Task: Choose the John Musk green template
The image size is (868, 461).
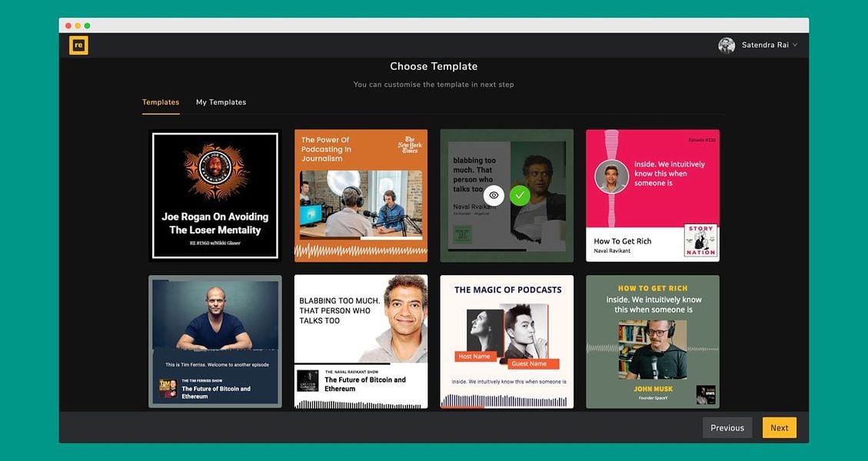Action: [653, 341]
